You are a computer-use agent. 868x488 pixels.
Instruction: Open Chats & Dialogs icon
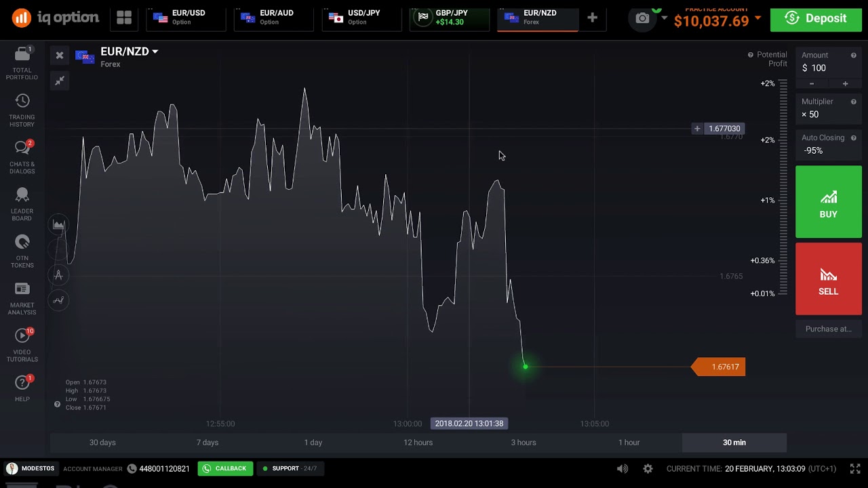tap(22, 148)
